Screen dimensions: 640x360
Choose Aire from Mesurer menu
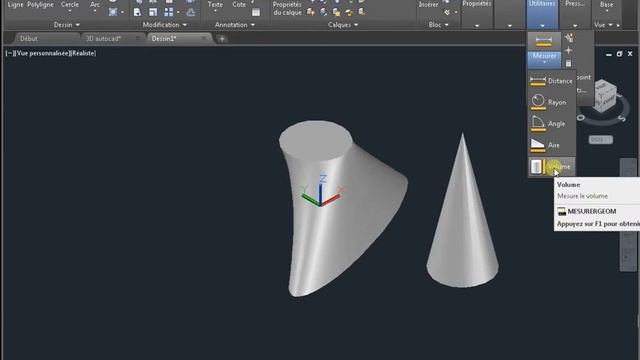[551, 145]
